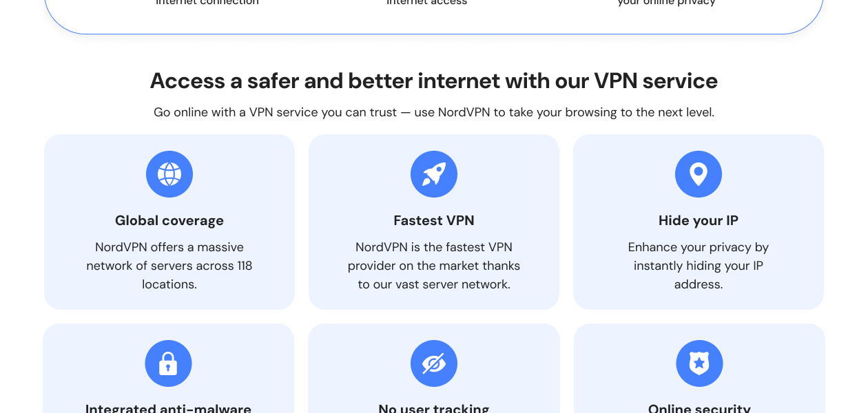Select the shield star security icon
Screen dimensions: 868x413
click(699, 363)
